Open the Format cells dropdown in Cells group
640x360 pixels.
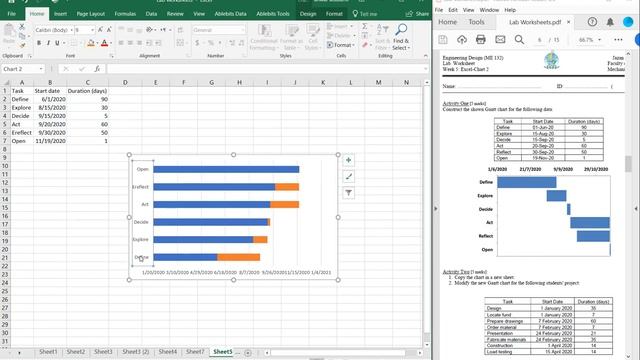[x=341, y=45]
